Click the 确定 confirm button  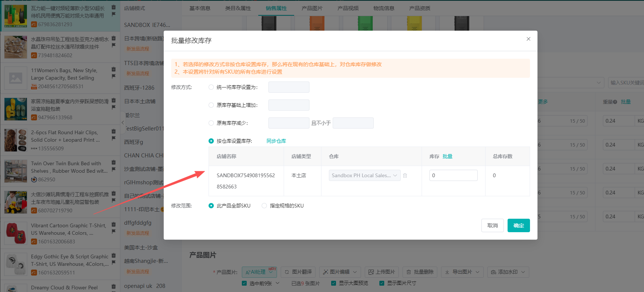[x=518, y=225]
